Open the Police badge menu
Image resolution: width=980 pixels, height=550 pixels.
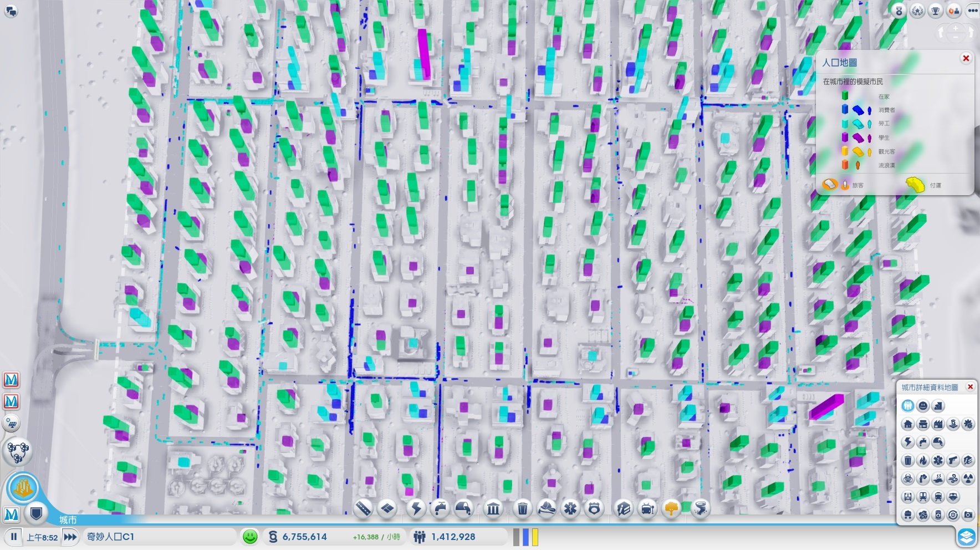[594, 508]
